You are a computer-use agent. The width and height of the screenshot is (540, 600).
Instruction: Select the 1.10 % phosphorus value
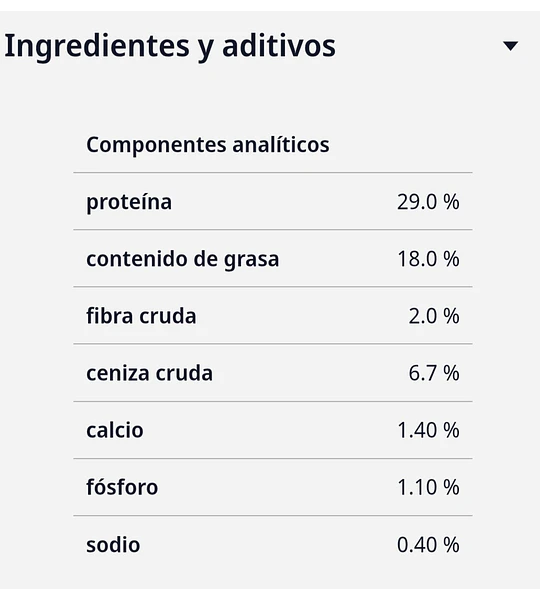point(428,487)
